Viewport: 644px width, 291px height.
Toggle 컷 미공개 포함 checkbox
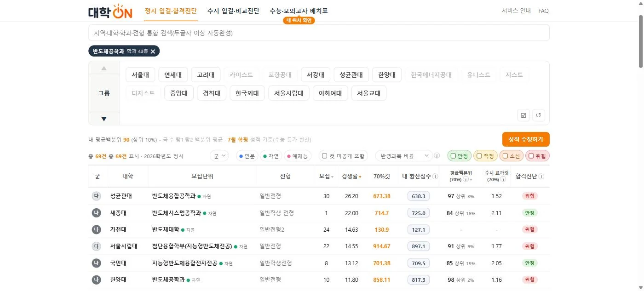[325, 156]
